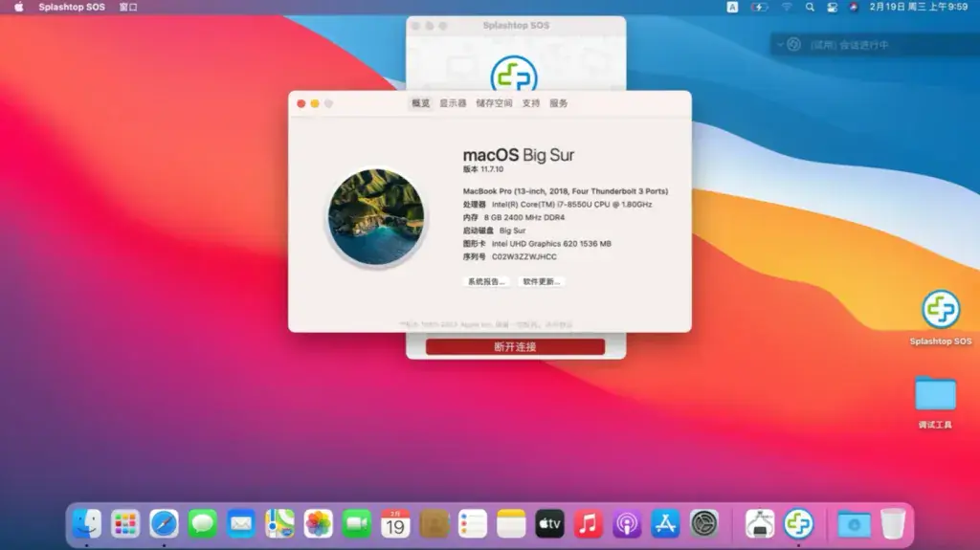Click the processor i7-8550U CPU text

(571, 205)
